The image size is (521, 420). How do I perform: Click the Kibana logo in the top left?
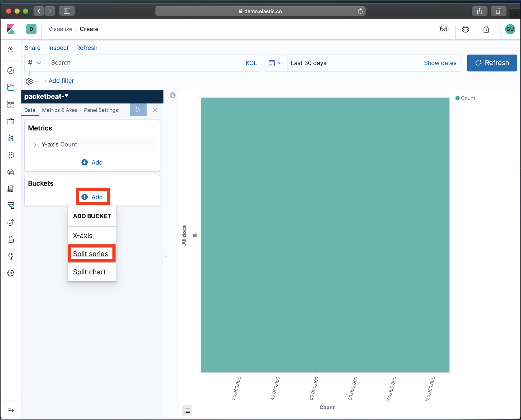click(11, 29)
